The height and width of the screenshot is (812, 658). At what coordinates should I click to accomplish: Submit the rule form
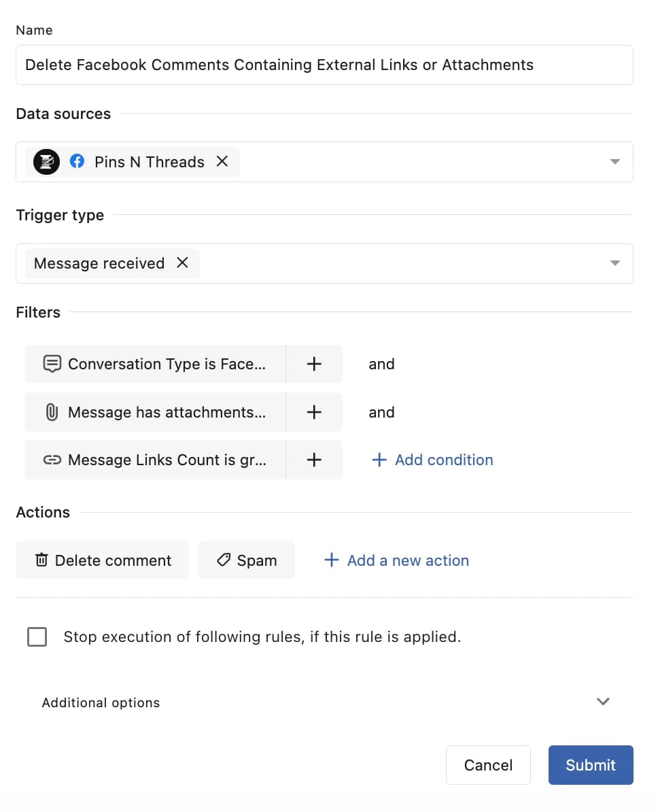(590, 765)
